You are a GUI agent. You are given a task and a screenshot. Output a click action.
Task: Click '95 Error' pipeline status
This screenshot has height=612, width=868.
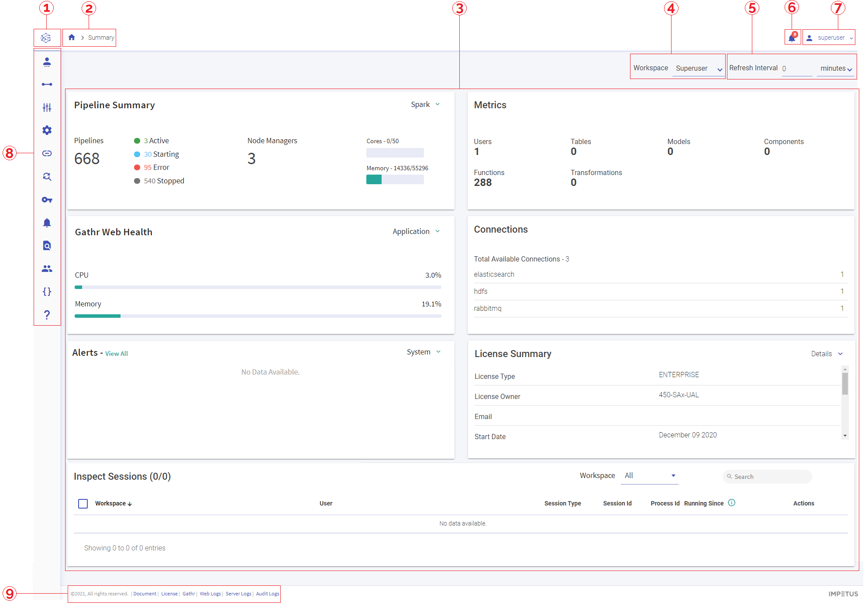click(x=152, y=167)
